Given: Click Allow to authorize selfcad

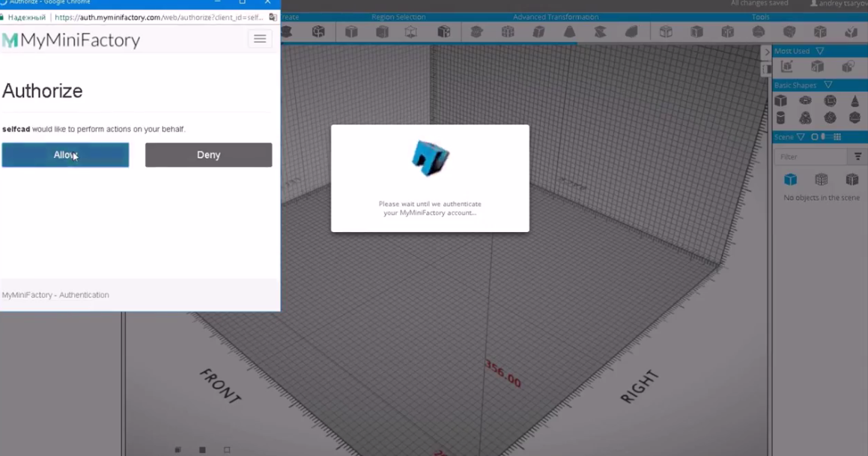Looking at the screenshot, I should [x=65, y=155].
